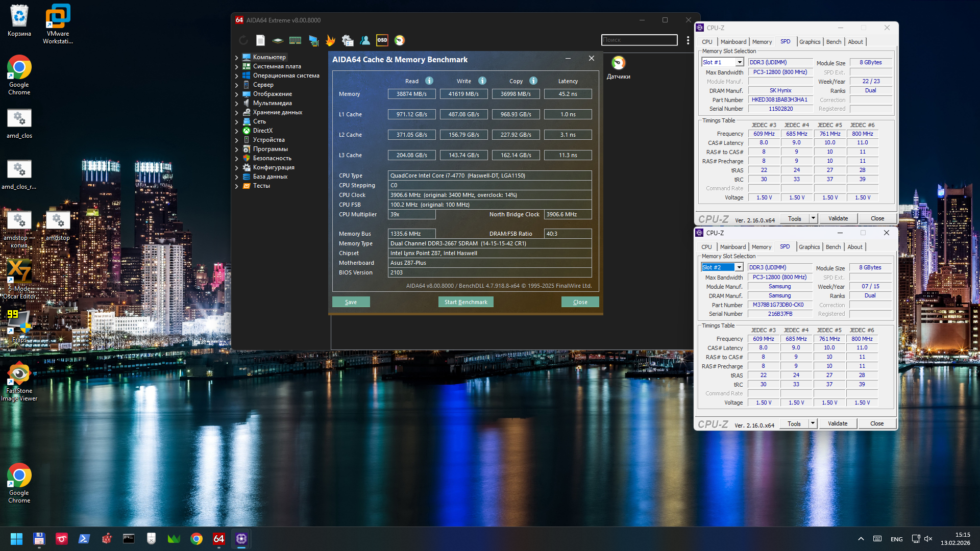This screenshot has height=551, width=980.
Task: Click the Поиск search field in AIDA64
Action: (639, 40)
